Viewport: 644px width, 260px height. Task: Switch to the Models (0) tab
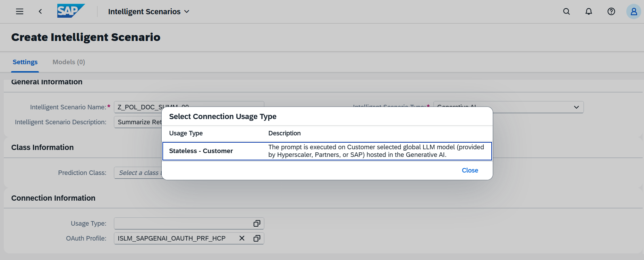69,62
